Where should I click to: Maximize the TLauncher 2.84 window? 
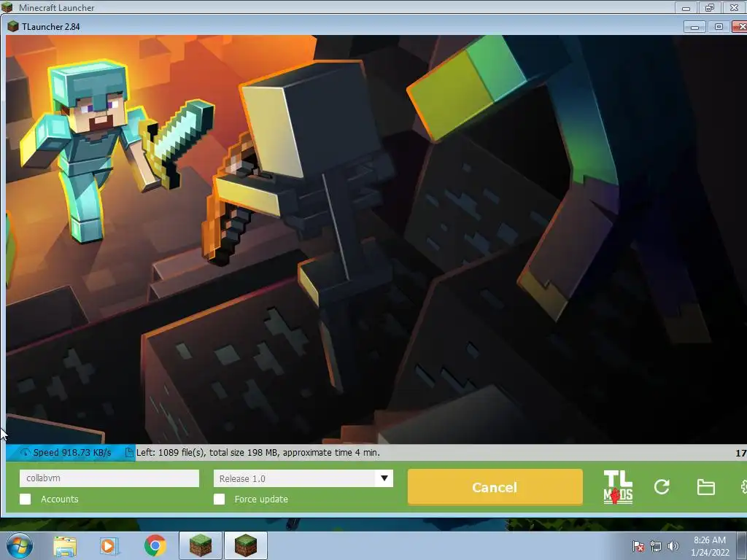click(x=719, y=27)
